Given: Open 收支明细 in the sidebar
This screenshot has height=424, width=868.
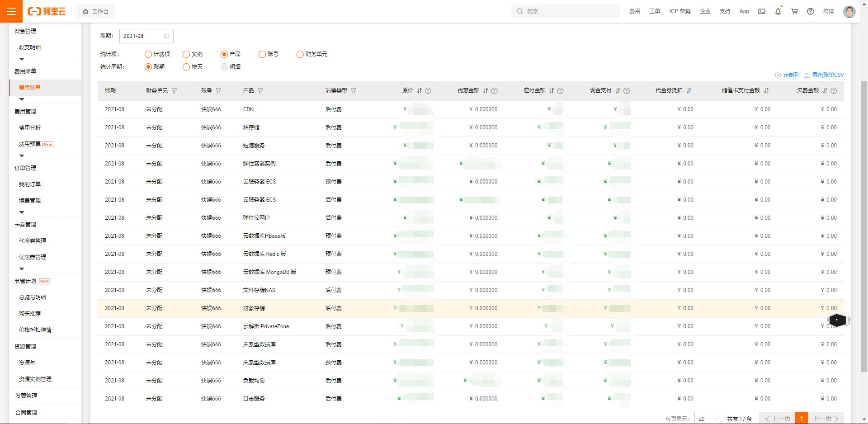Looking at the screenshot, I should [30, 47].
